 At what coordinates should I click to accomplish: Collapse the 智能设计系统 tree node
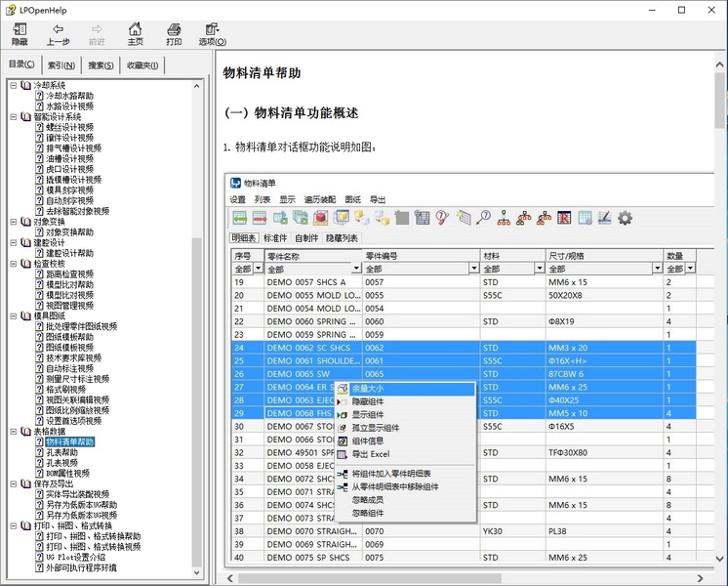pos(13,117)
